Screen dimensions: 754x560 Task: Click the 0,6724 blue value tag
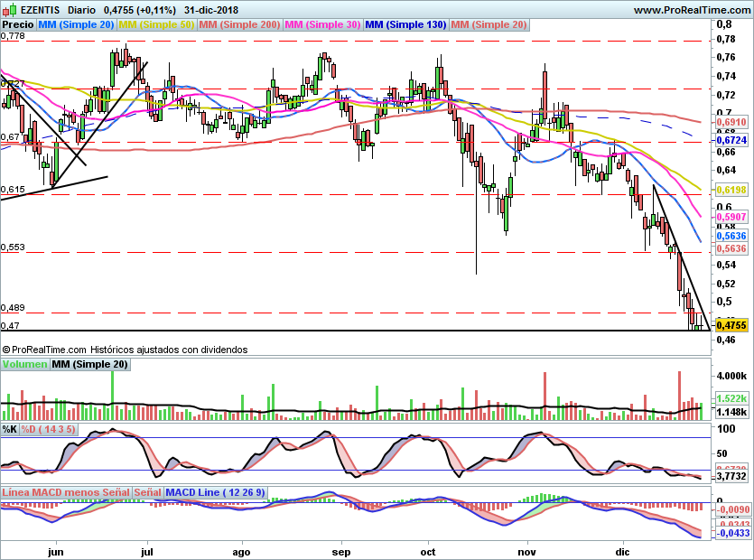[731, 140]
